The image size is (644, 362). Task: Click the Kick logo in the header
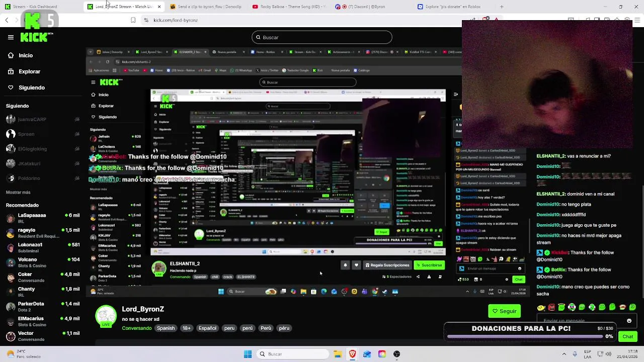coord(35,37)
